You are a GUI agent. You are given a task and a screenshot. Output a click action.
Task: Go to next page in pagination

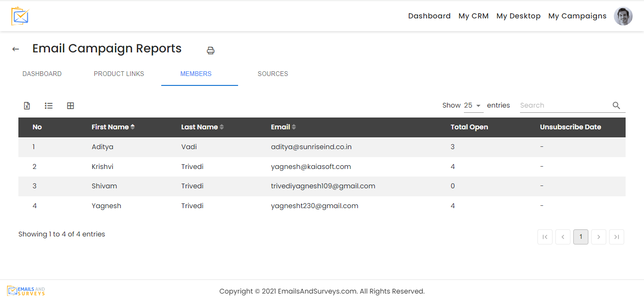point(598,237)
